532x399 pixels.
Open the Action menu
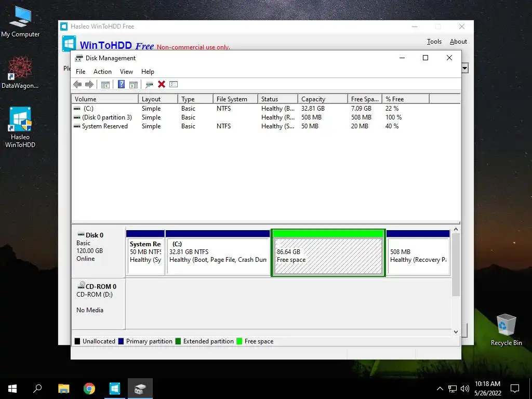click(x=102, y=72)
